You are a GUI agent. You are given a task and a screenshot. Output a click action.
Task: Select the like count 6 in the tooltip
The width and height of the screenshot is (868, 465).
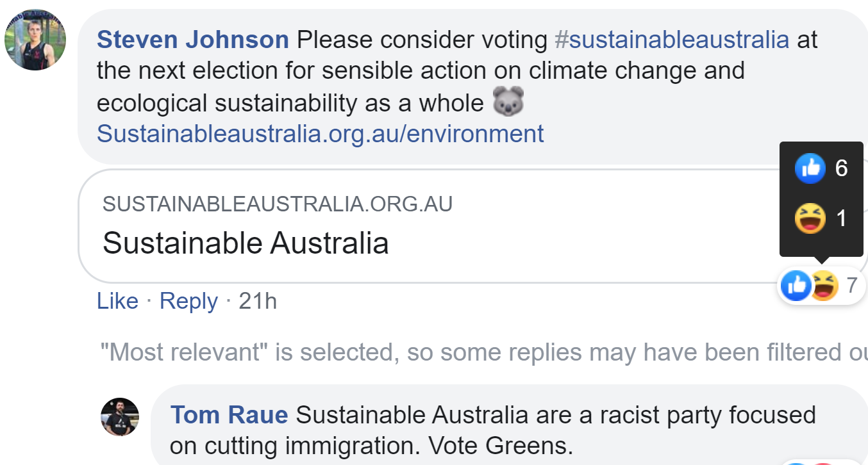(841, 168)
